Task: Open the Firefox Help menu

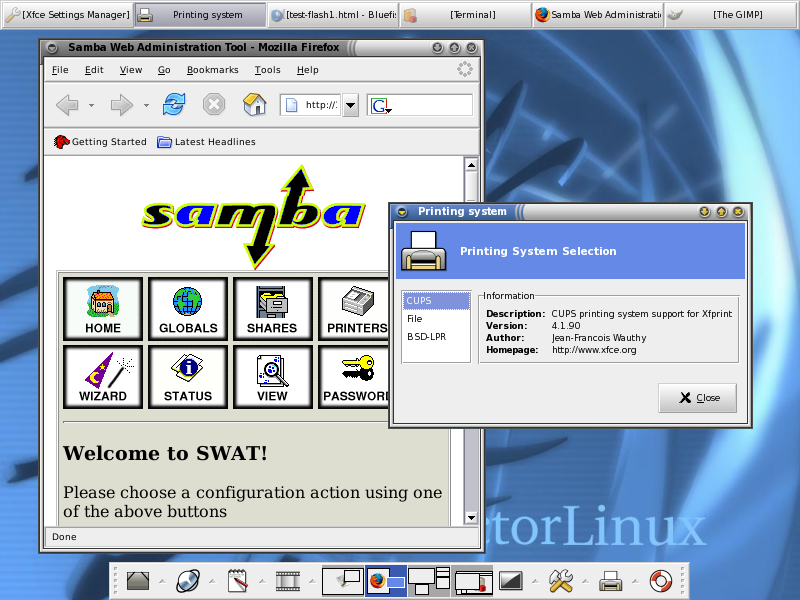Action: [307, 70]
